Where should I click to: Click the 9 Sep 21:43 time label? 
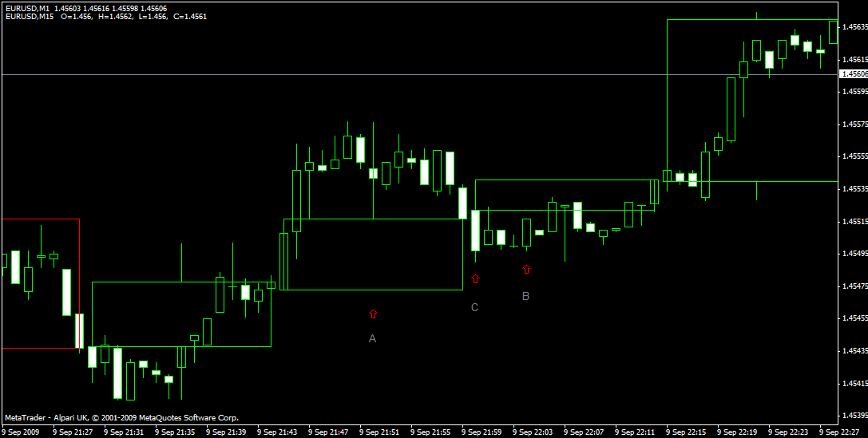277,432
